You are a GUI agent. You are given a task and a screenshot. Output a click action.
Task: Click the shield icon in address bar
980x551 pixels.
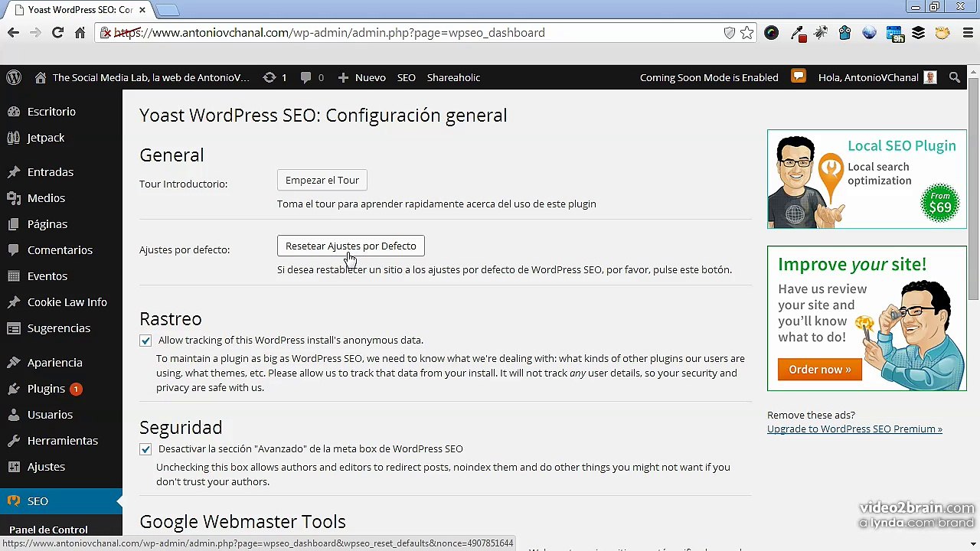click(730, 33)
